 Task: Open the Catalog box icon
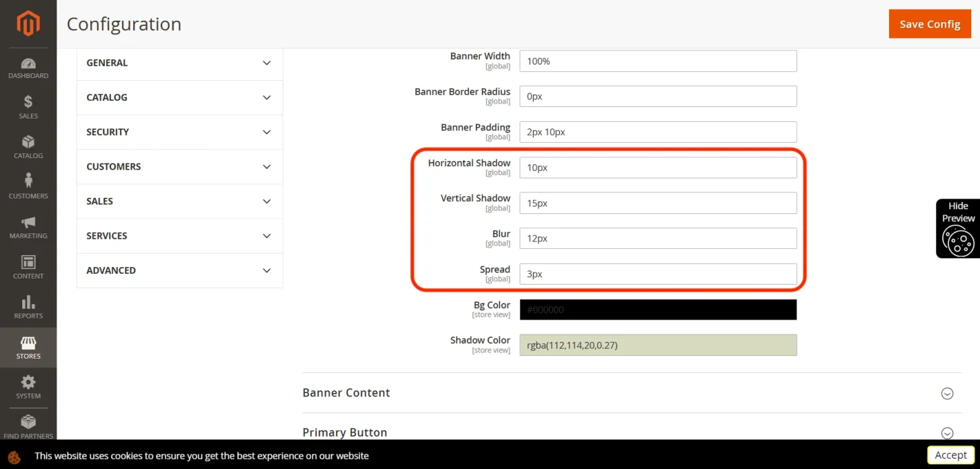click(28, 142)
